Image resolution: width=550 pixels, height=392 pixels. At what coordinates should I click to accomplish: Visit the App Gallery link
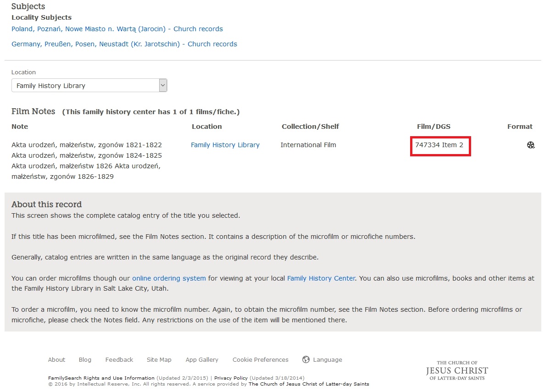coord(202,360)
